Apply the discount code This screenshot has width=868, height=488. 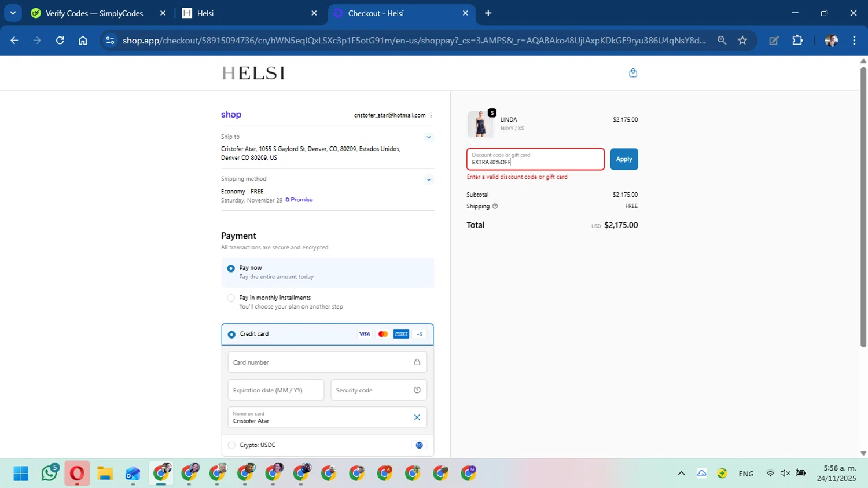[x=624, y=159]
